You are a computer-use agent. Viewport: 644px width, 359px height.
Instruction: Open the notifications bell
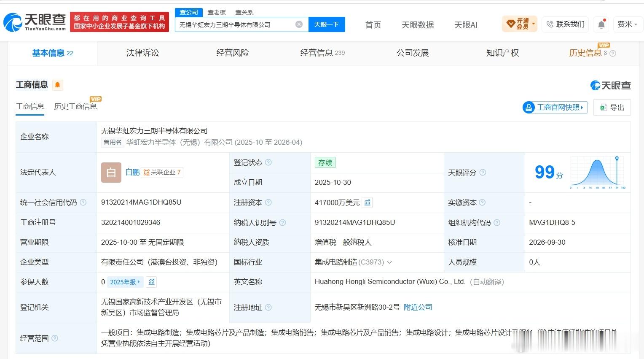click(601, 24)
